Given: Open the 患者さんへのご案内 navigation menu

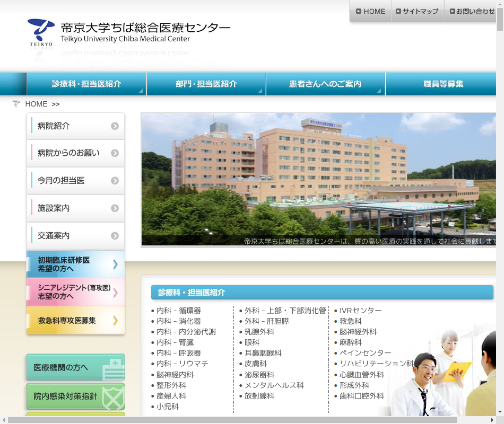Looking at the screenshot, I should click(x=326, y=84).
